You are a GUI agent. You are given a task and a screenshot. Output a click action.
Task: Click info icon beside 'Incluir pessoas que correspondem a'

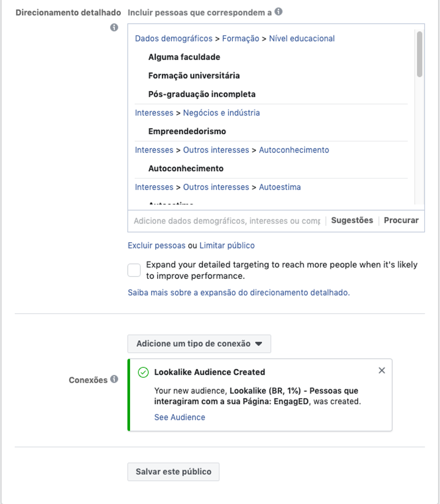(279, 12)
